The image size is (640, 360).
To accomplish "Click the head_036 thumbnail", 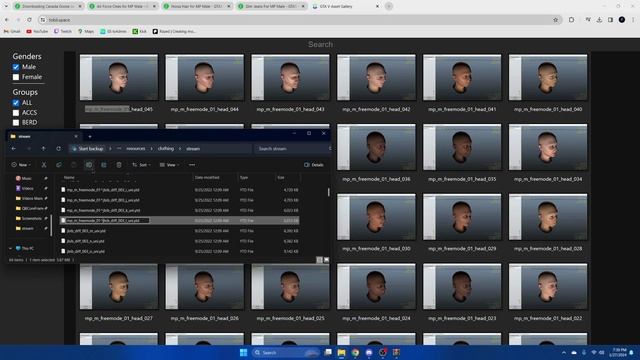I will 376,147.
